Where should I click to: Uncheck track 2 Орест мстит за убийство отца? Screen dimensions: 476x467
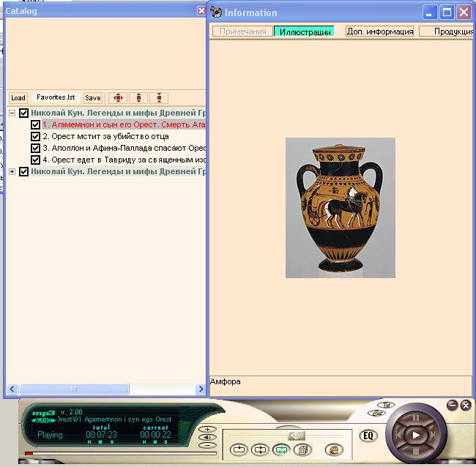point(35,136)
